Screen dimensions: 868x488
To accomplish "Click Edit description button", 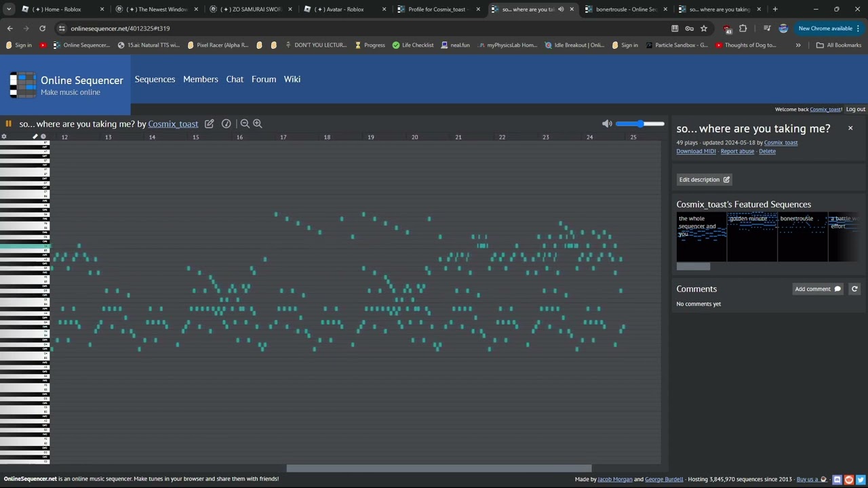I will point(705,180).
